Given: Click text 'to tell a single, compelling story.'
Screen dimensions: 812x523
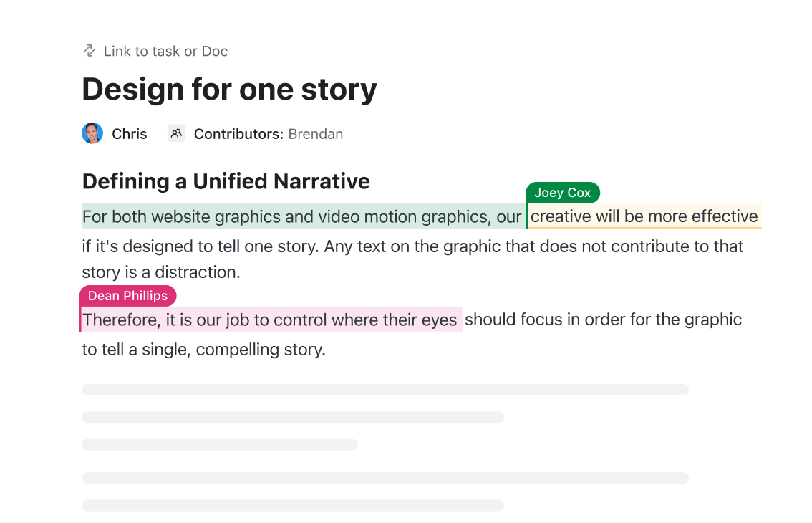Looking at the screenshot, I should (203, 350).
